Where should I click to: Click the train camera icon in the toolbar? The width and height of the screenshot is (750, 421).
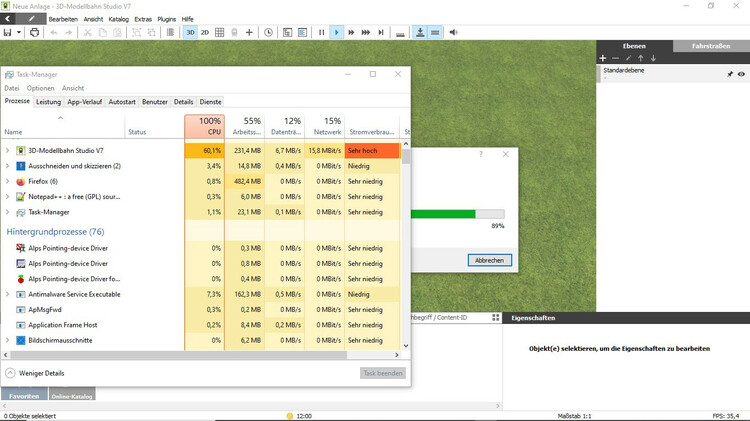(x=234, y=33)
